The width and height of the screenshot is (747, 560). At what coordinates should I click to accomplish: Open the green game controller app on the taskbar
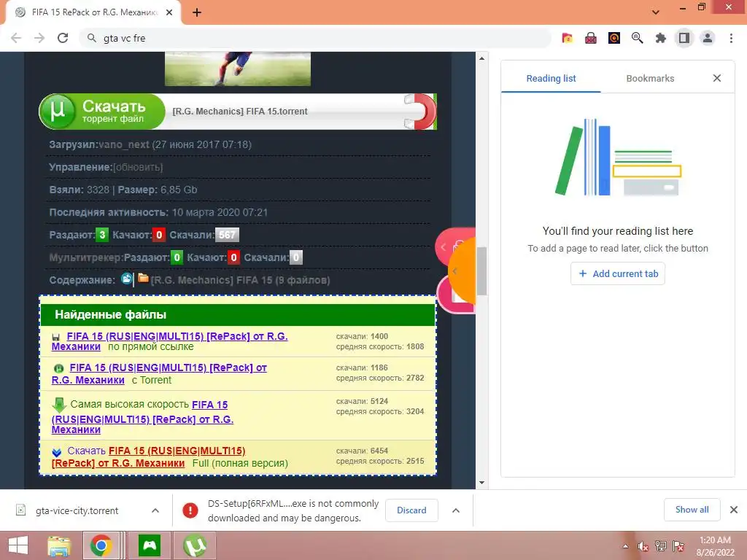pos(150,545)
